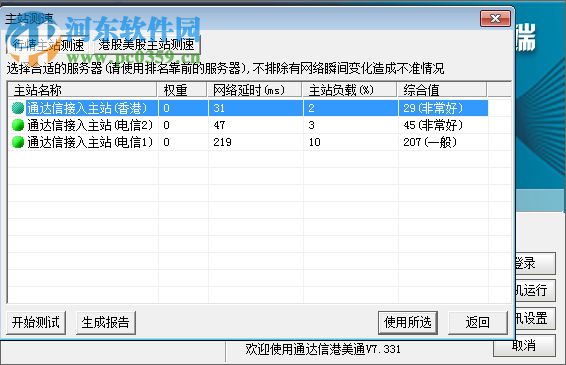Sort by 综合值 column header
Image resolution: width=566 pixels, height=365 pixels.
(x=441, y=90)
